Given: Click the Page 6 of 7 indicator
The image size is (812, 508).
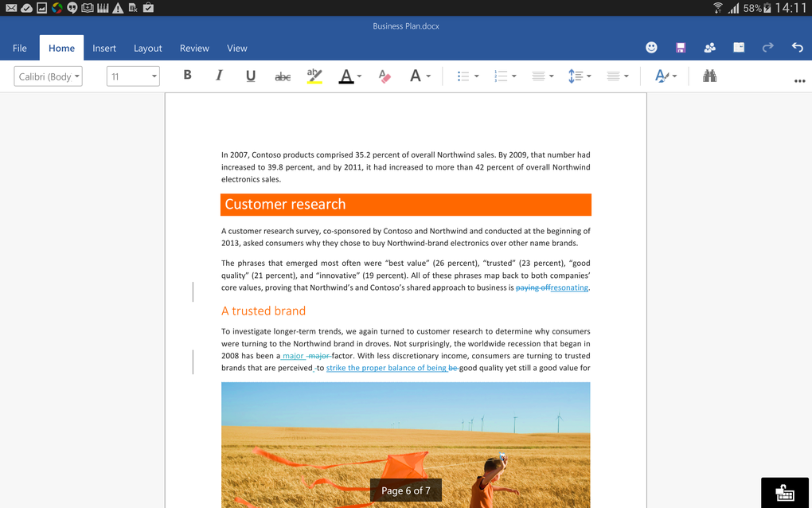Looking at the screenshot, I should point(406,490).
